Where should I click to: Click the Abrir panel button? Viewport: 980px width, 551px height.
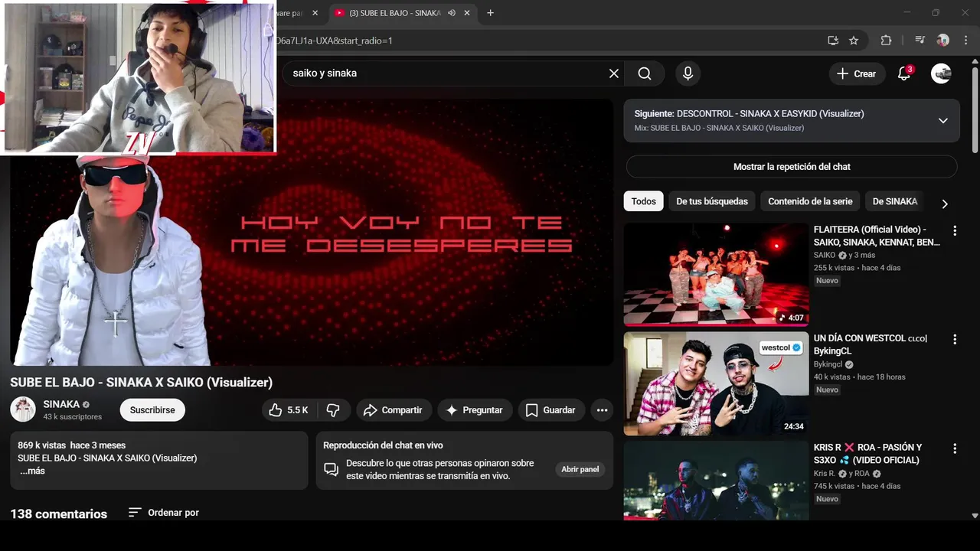pos(580,469)
